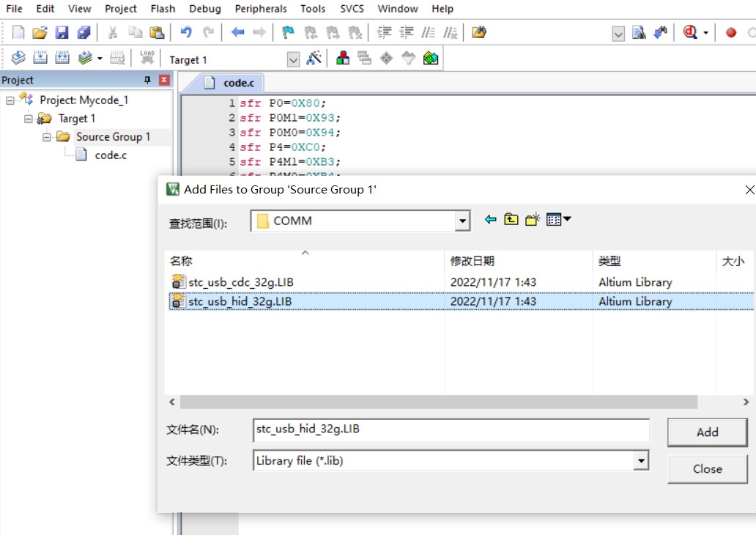Open Pack Installer icon
This screenshot has height=535, width=756.
431,59
